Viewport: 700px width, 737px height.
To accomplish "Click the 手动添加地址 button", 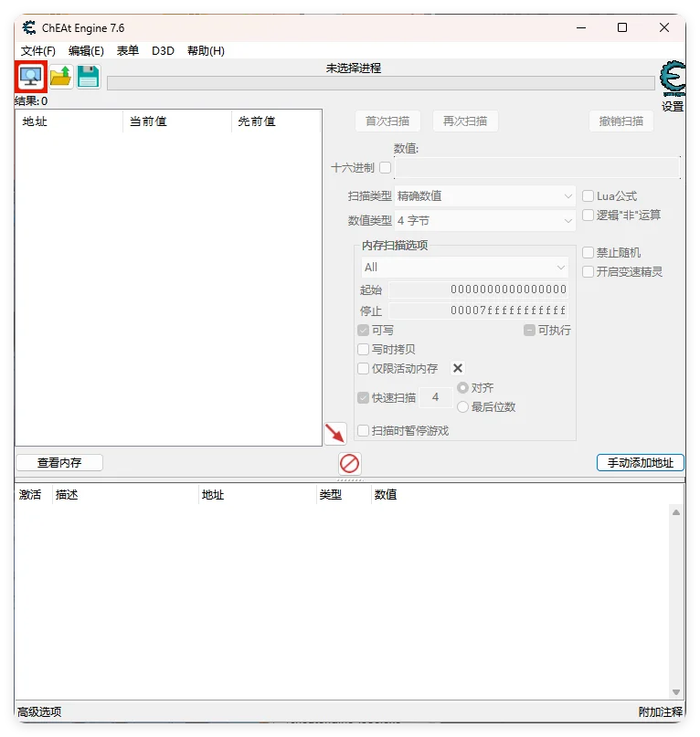I will [641, 462].
